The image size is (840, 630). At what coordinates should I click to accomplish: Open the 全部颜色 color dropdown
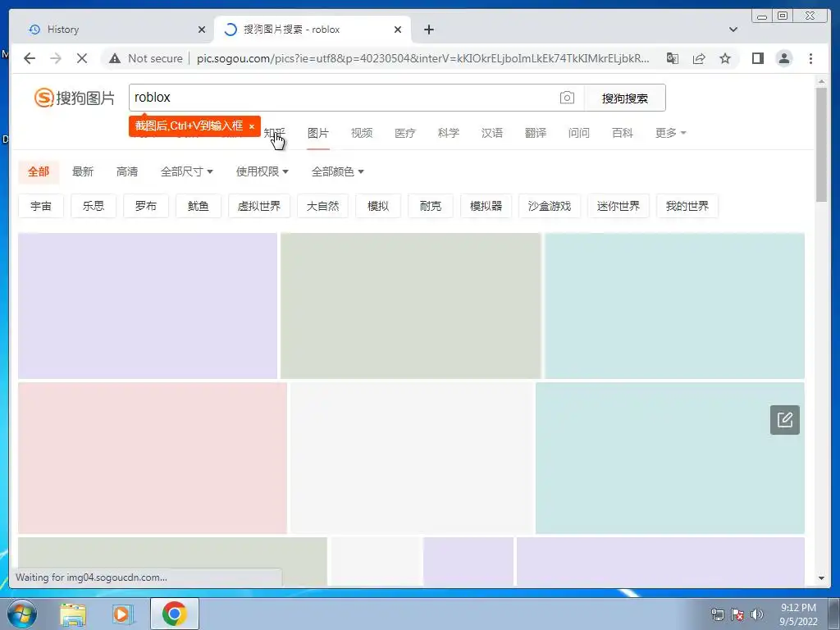tap(337, 171)
